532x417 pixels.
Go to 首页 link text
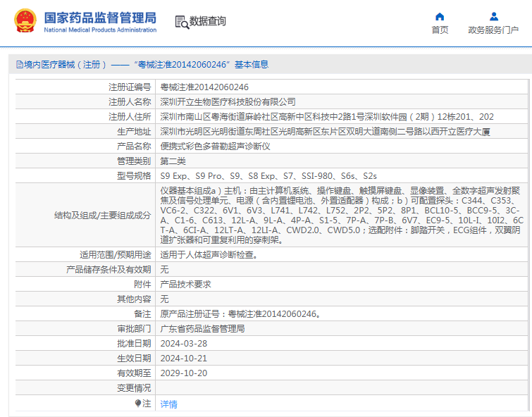click(440, 30)
